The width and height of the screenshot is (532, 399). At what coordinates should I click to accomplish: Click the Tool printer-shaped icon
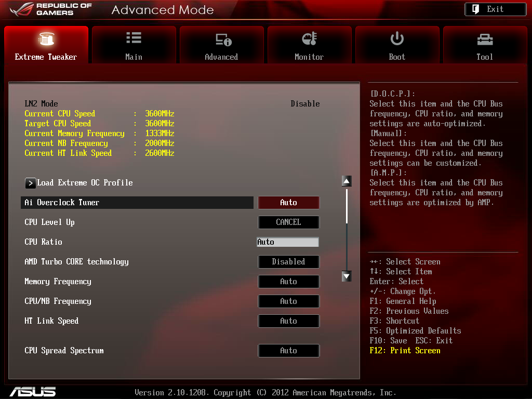(485, 39)
